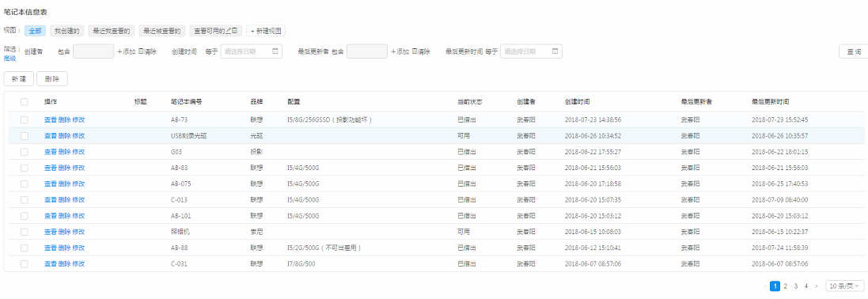
Task: Click the 查询 search button
Action: pyautogui.click(x=854, y=51)
